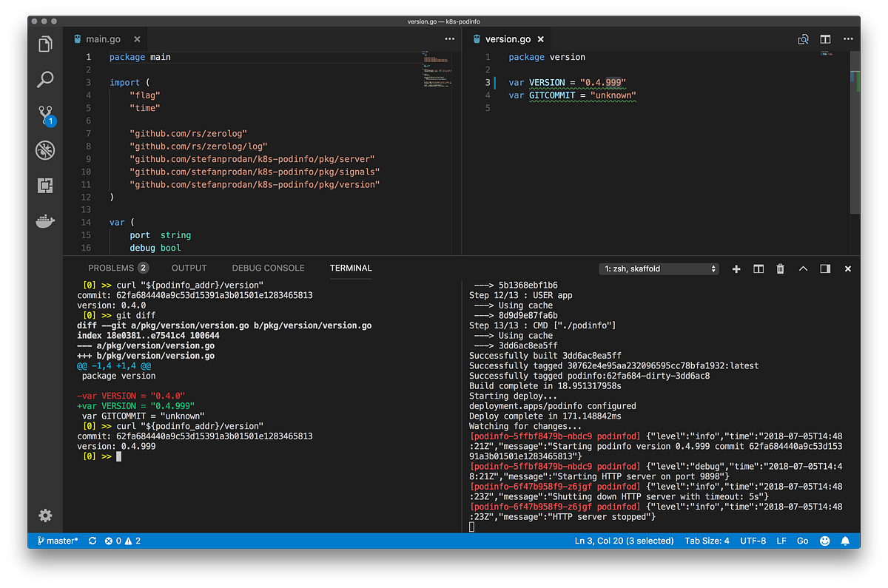
Task: Open a new terminal with the plus icon
Action: coord(736,268)
